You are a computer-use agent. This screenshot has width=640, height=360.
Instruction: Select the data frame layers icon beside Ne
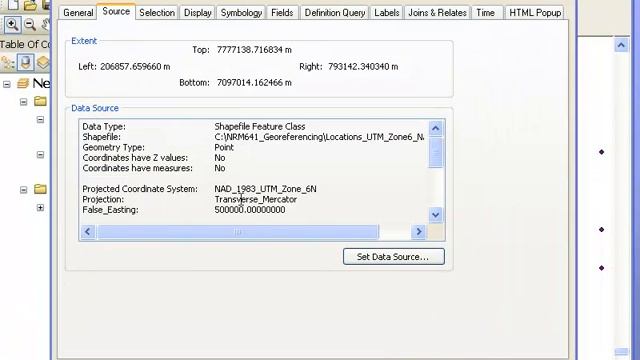click(x=23, y=84)
